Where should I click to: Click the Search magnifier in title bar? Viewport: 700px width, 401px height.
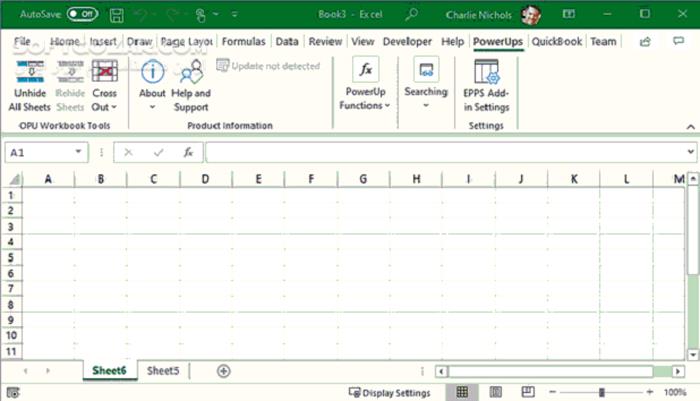click(411, 14)
